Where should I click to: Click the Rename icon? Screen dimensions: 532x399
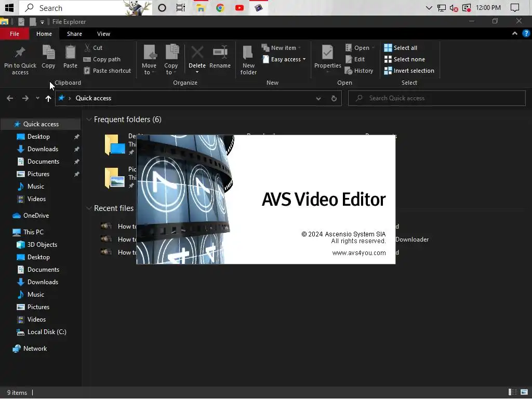click(x=220, y=52)
